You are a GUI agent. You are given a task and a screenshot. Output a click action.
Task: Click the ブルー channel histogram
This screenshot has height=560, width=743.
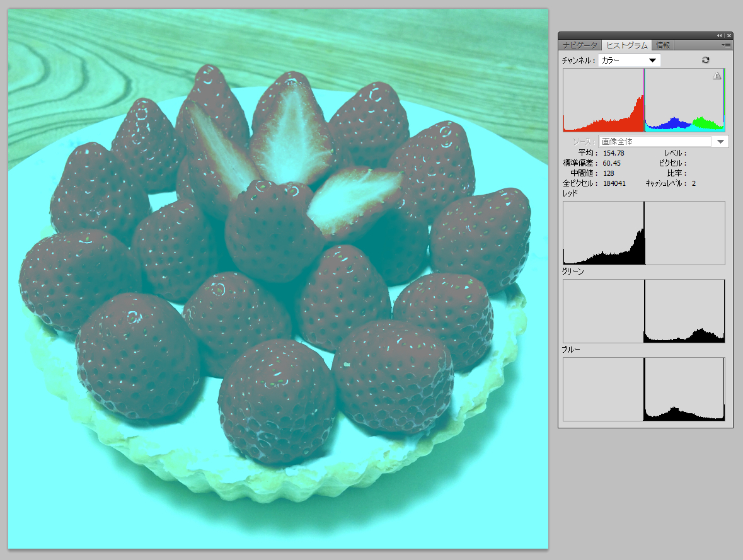[x=644, y=389]
